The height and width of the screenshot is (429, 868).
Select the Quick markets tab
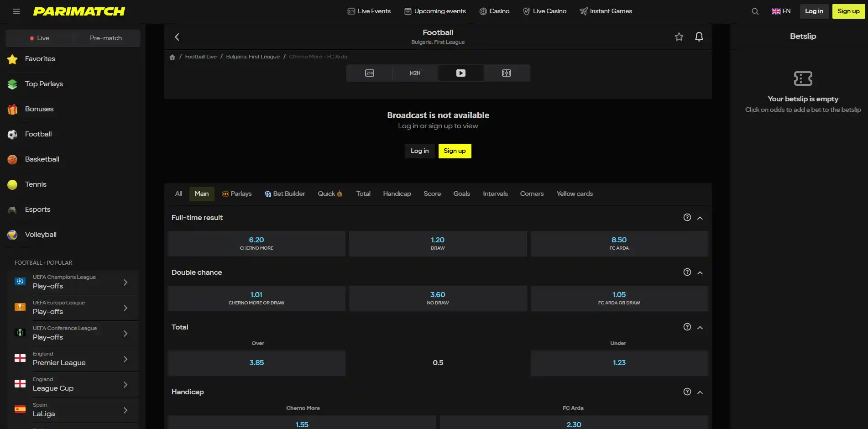click(330, 194)
